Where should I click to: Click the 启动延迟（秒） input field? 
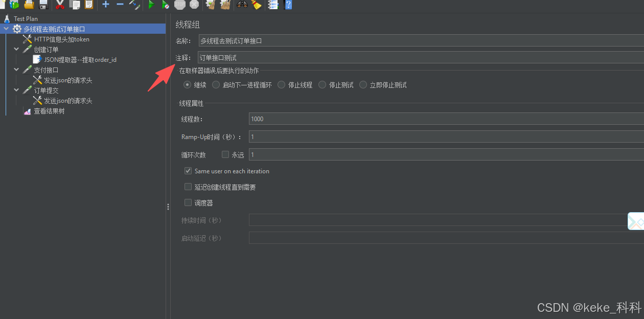pos(446,238)
